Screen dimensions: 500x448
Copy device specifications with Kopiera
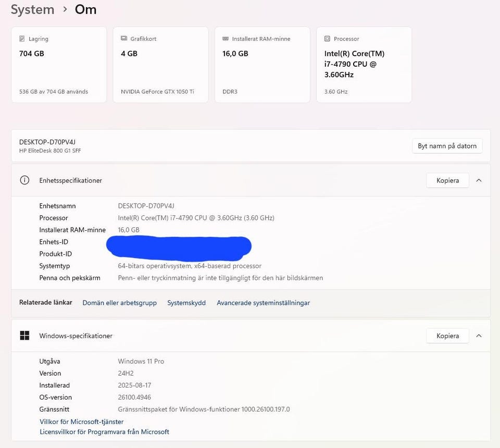click(447, 180)
